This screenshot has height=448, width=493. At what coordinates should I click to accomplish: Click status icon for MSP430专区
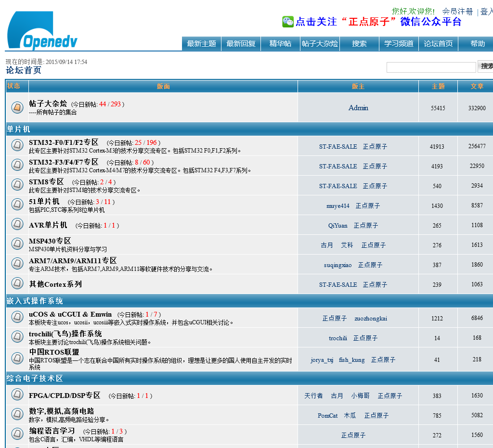(17, 243)
